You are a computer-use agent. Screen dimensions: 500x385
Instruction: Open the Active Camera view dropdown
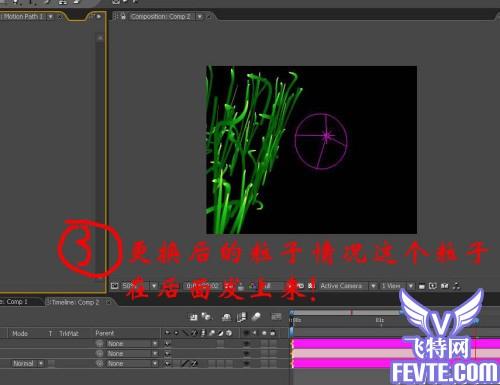tap(348, 286)
